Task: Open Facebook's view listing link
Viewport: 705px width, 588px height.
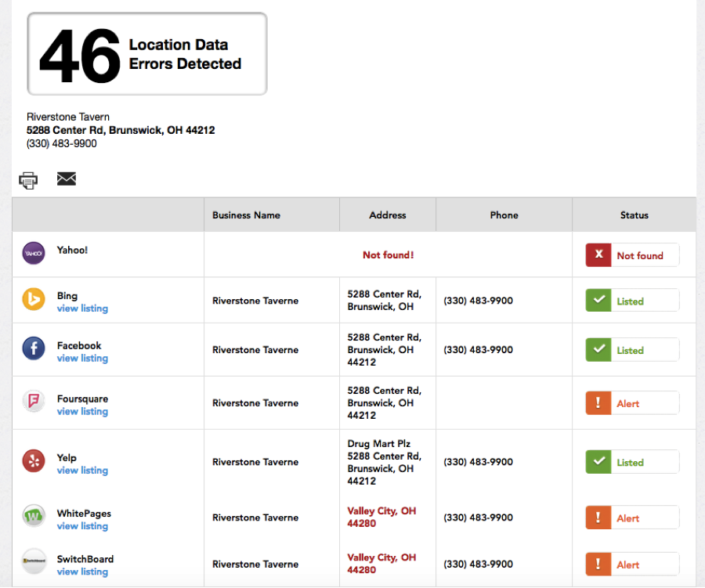Action: click(82, 359)
